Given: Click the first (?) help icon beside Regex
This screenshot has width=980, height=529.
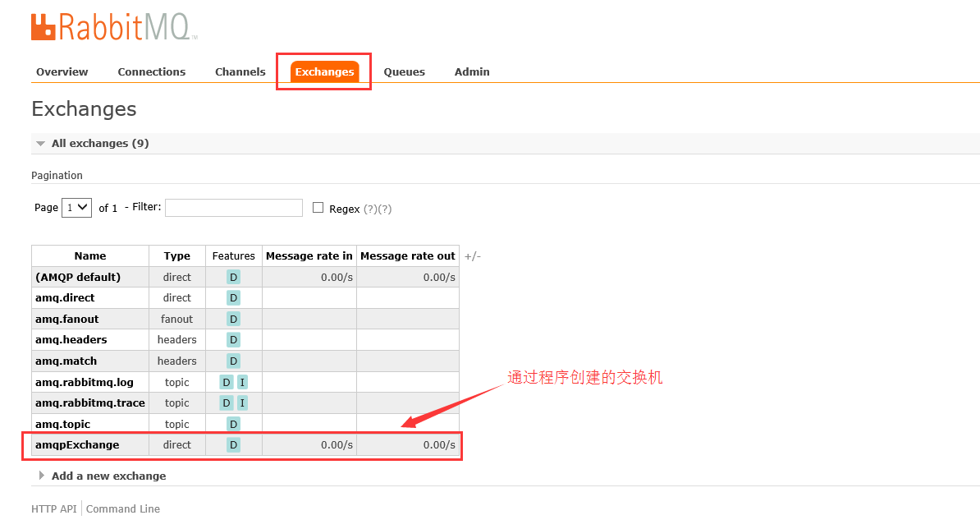Looking at the screenshot, I should pos(369,209).
